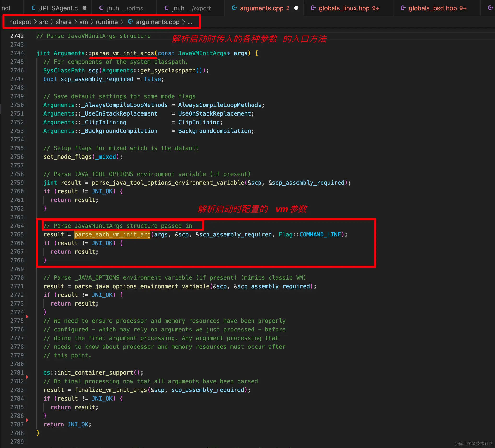Click the unsaved dot on JPLISAgent.c tab

pos(85,8)
